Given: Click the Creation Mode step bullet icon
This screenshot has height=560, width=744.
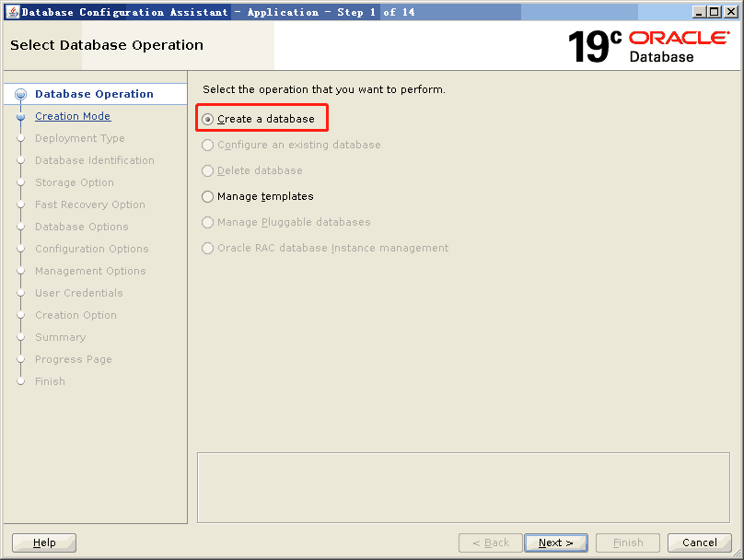Looking at the screenshot, I should (x=20, y=116).
